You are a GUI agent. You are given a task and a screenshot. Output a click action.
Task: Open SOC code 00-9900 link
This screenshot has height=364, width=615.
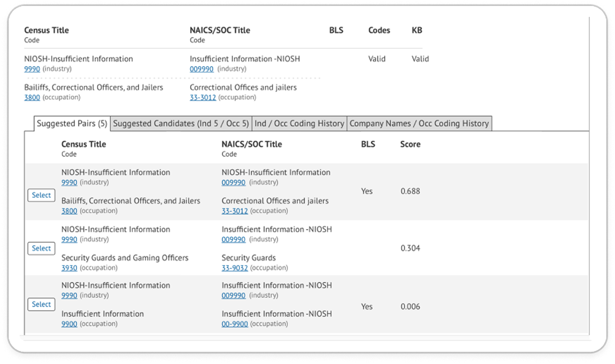tap(235, 324)
